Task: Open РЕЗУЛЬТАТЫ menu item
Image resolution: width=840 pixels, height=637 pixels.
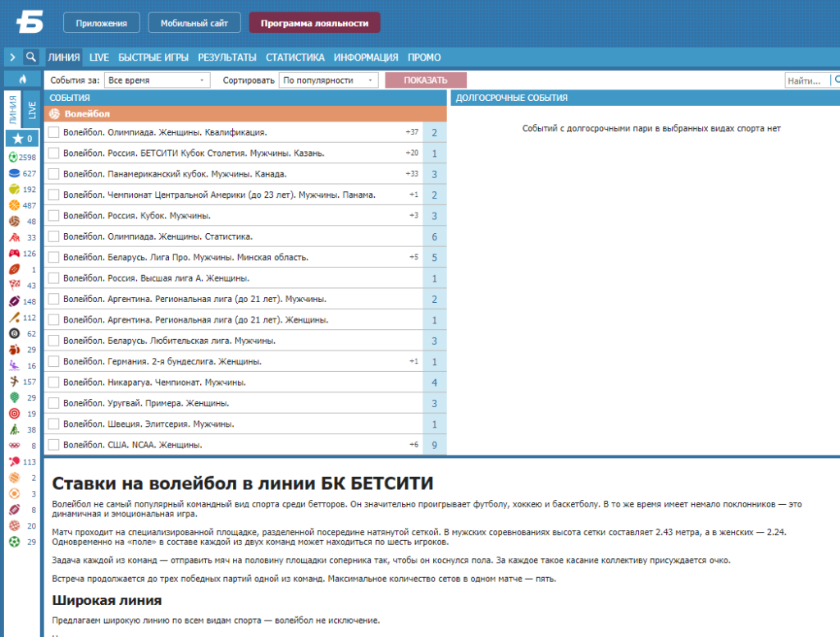Action: (227, 57)
